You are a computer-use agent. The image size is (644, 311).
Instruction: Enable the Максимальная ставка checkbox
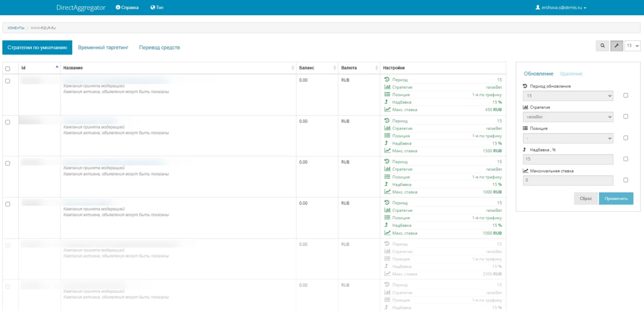coord(625,180)
